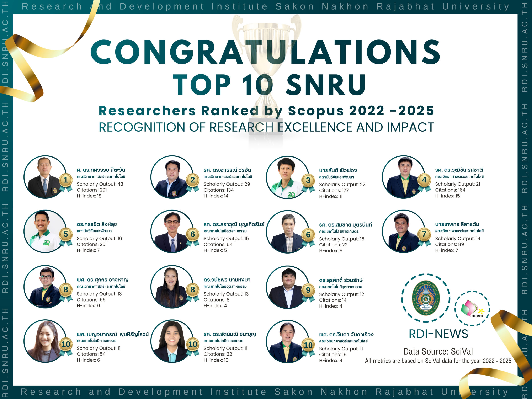The image size is (532, 399).
Task: Click the number 4 gold medal badge
Action: (x=424, y=180)
